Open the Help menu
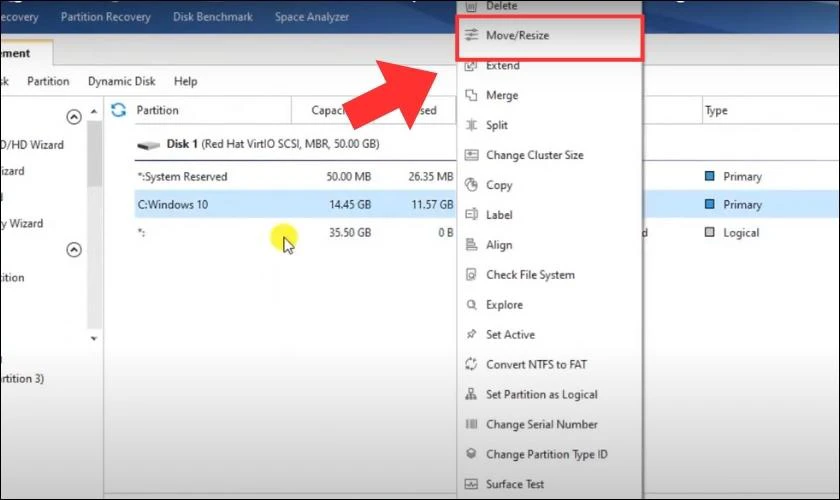 click(185, 81)
